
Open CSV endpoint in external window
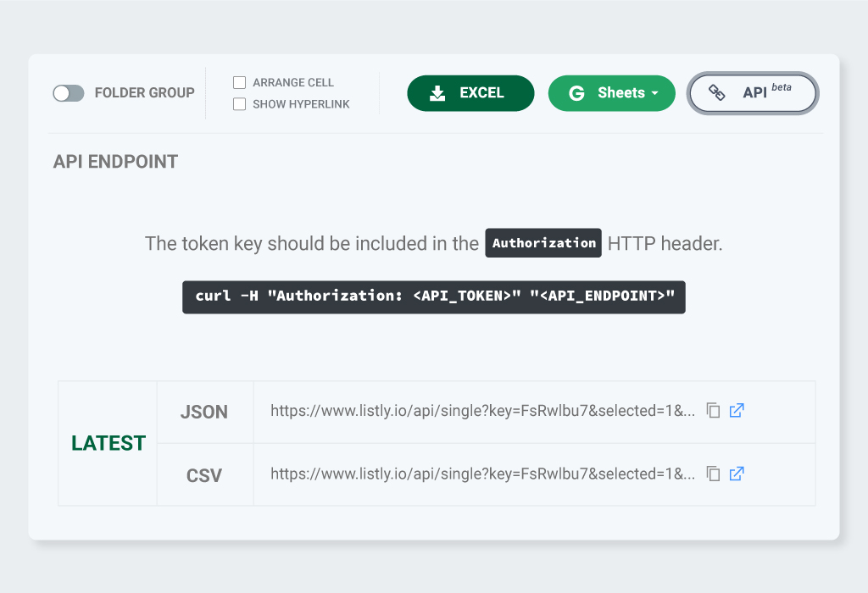[x=737, y=474]
